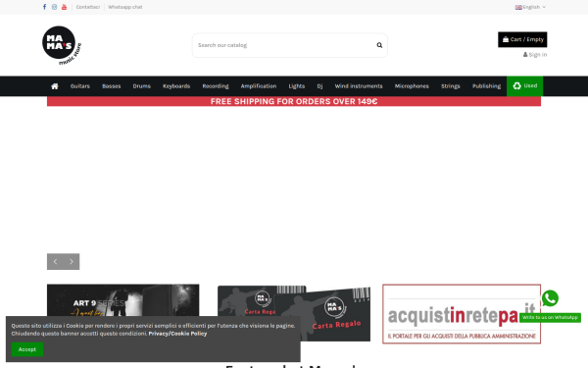Show previous slide with left arrow
Viewport: 588px width, 368px height.
tap(55, 261)
